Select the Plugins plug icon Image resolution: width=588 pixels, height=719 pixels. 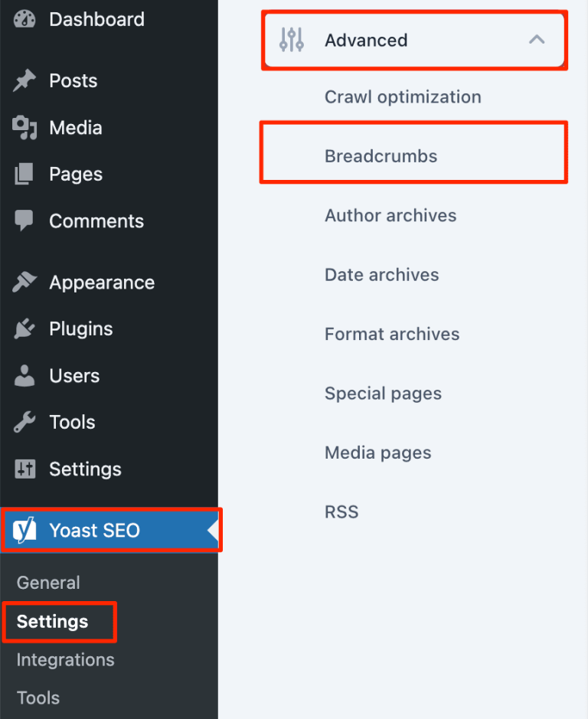tap(24, 328)
